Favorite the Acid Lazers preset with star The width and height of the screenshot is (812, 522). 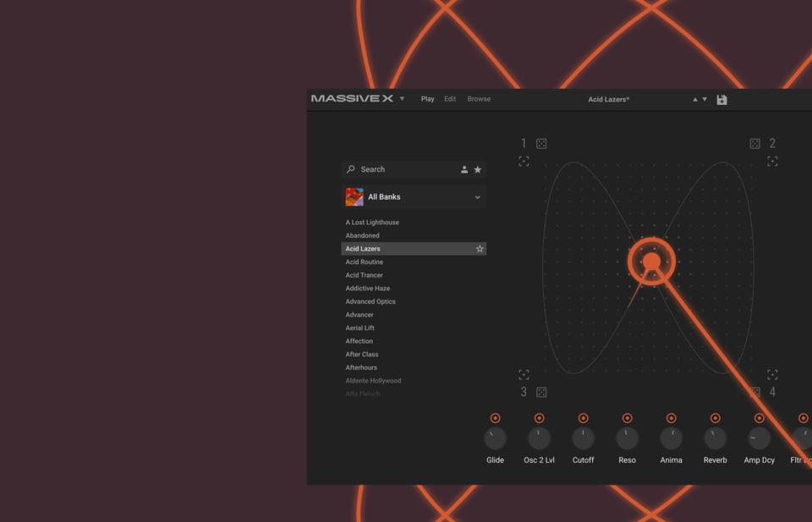tap(480, 249)
